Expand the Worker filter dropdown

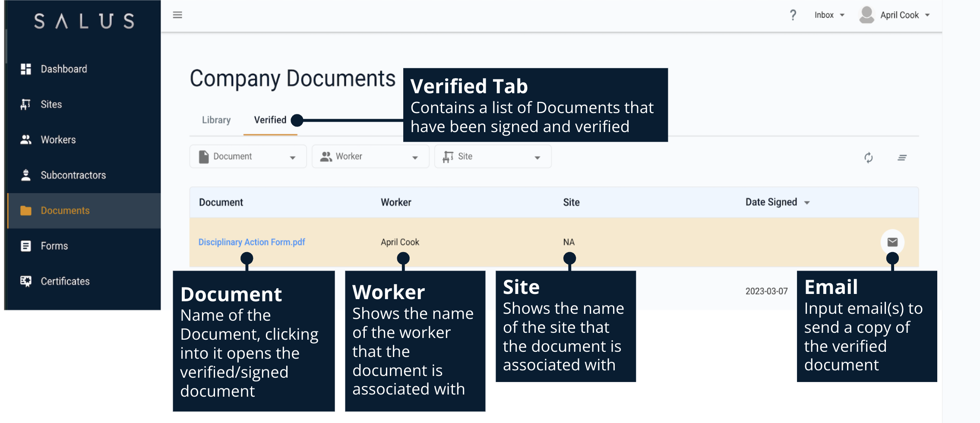pyautogui.click(x=370, y=156)
